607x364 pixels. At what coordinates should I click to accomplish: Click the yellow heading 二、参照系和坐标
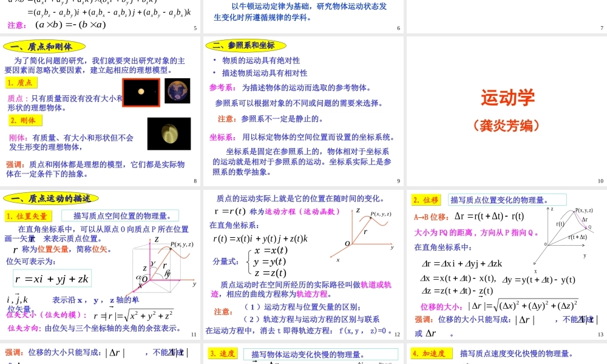[246, 45]
